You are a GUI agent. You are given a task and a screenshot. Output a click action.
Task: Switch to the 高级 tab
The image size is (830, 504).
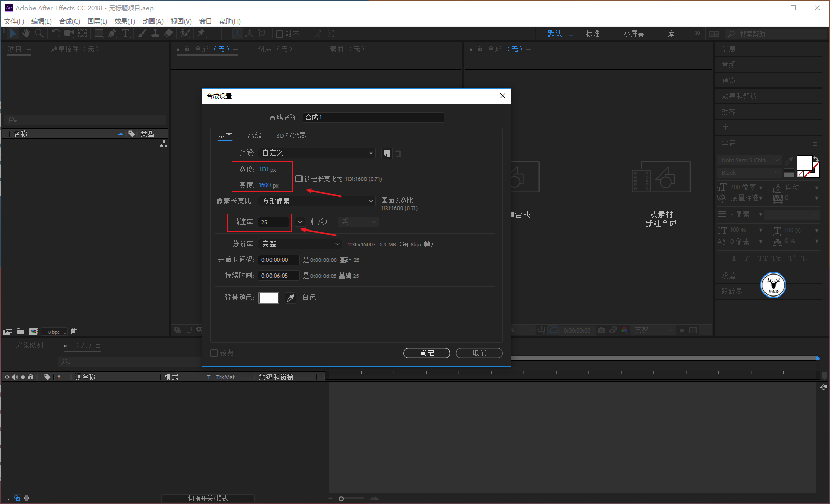(x=254, y=136)
